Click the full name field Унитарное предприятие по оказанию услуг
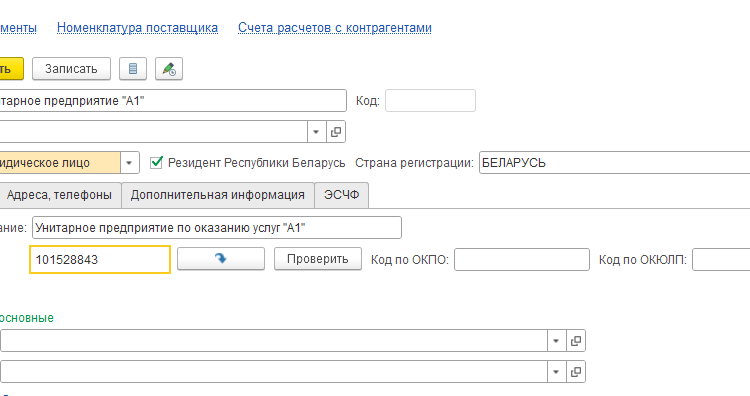 point(217,228)
